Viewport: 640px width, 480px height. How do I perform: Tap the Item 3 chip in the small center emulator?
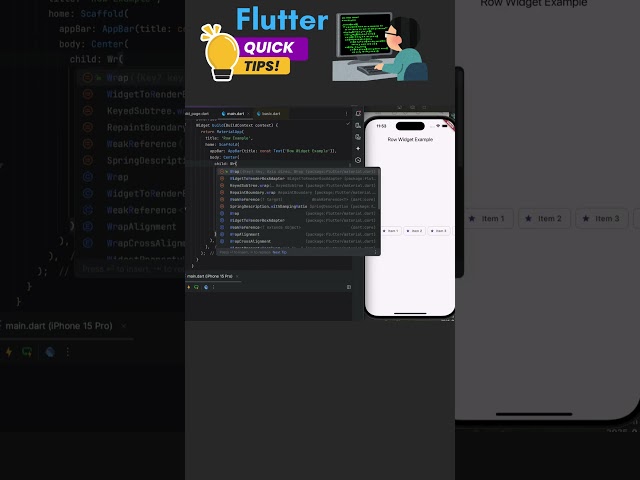(439, 231)
